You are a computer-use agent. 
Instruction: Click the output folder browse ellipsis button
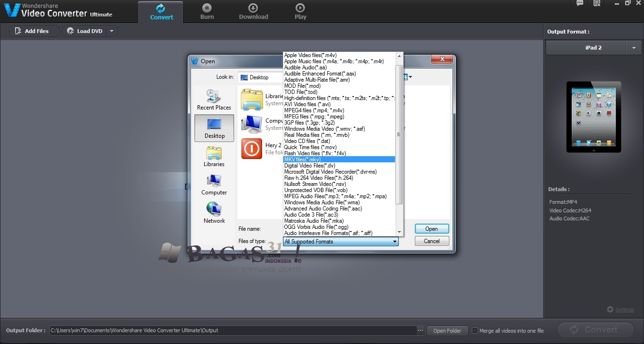coord(421,330)
